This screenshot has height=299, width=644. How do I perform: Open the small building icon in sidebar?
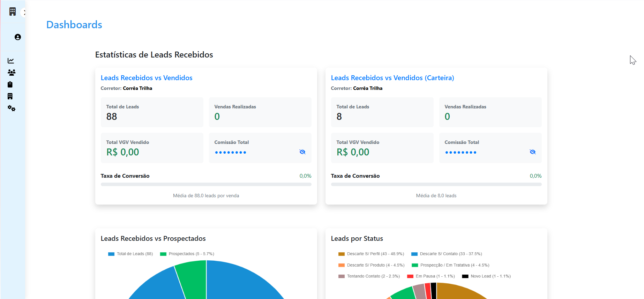(x=10, y=96)
